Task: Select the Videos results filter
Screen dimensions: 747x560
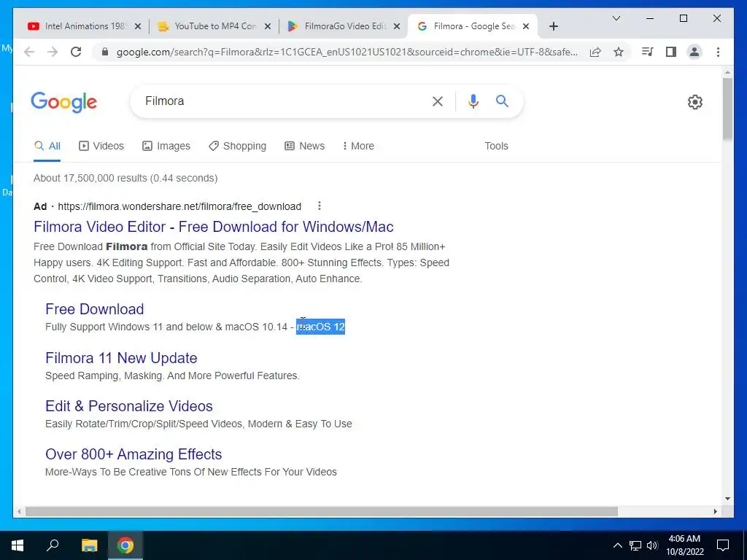Action: click(101, 146)
